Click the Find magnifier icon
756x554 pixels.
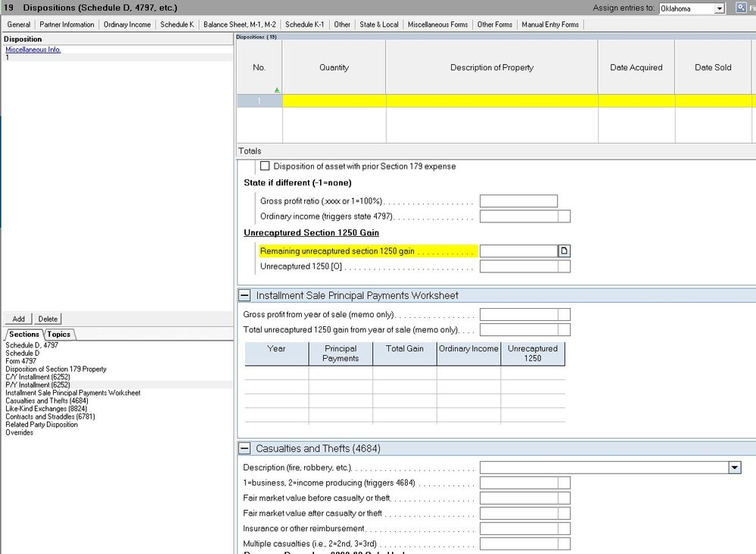tap(740, 7)
